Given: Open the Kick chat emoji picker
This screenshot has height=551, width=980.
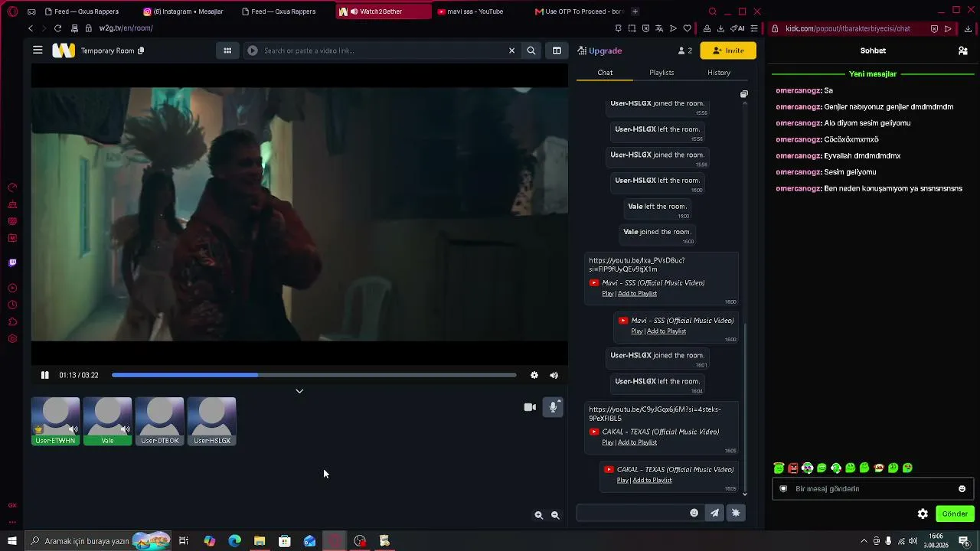Looking at the screenshot, I should [x=962, y=489].
